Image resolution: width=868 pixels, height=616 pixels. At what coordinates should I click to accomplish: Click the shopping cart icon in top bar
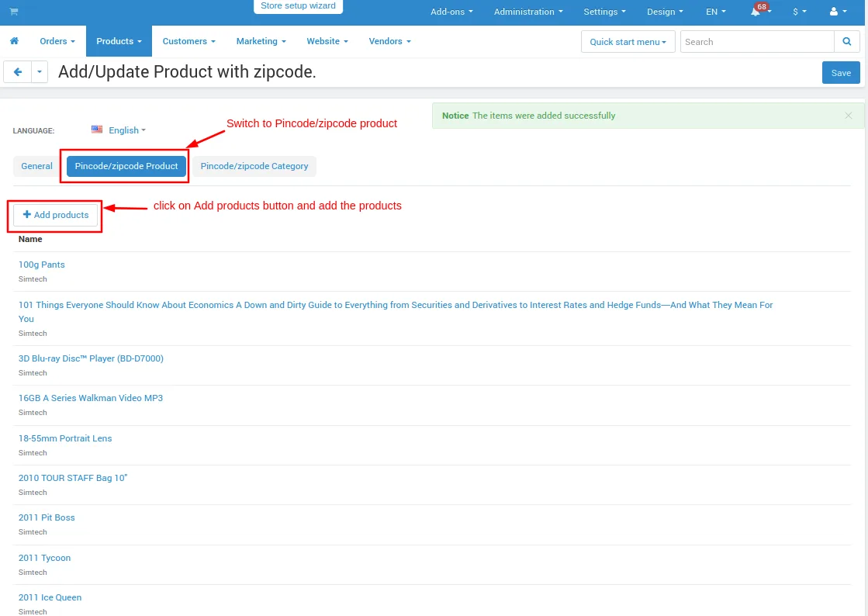pos(14,12)
